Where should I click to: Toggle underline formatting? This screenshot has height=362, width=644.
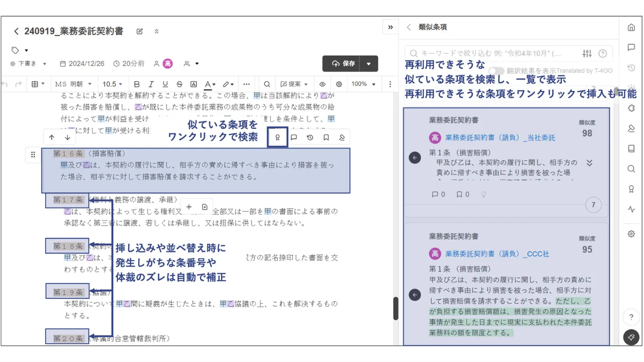click(165, 84)
